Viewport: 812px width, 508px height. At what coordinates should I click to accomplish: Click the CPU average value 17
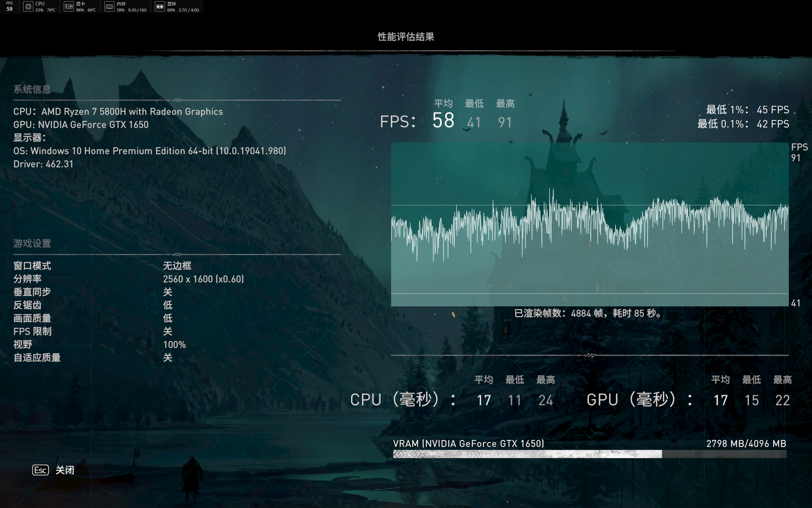[484, 400]
